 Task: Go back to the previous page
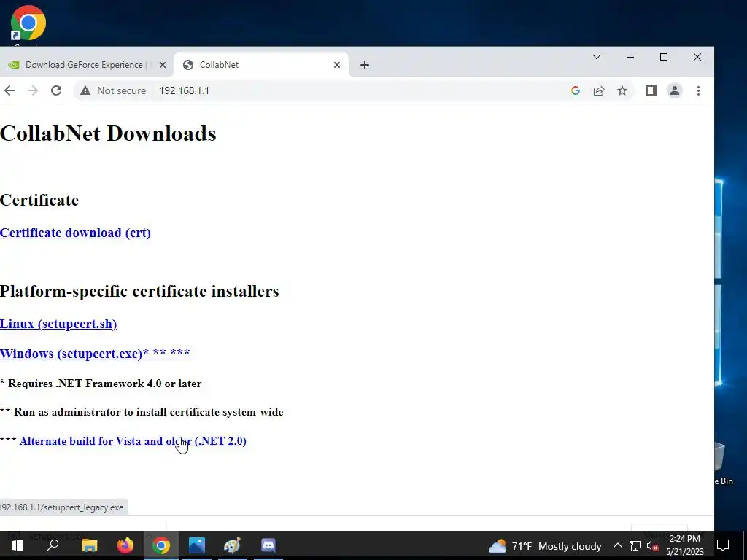coord(9,90)
